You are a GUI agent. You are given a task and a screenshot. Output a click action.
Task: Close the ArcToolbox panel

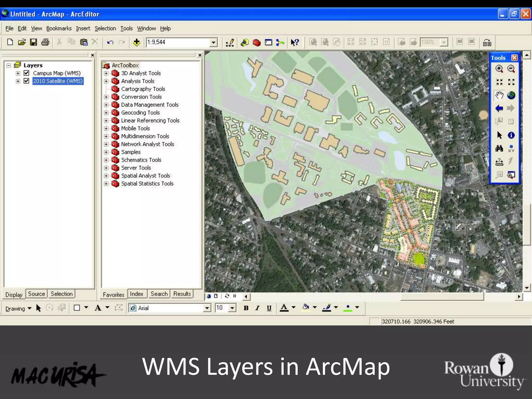coord(200,55)
